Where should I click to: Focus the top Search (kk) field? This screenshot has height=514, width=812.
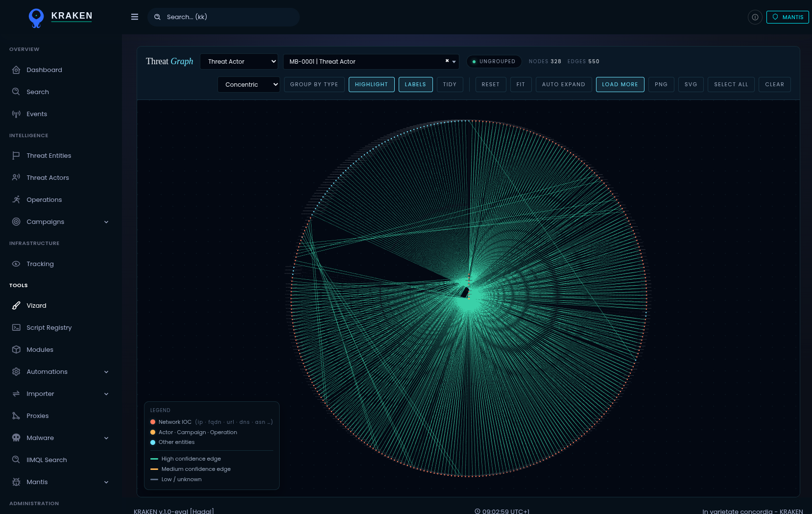(224, 17)
